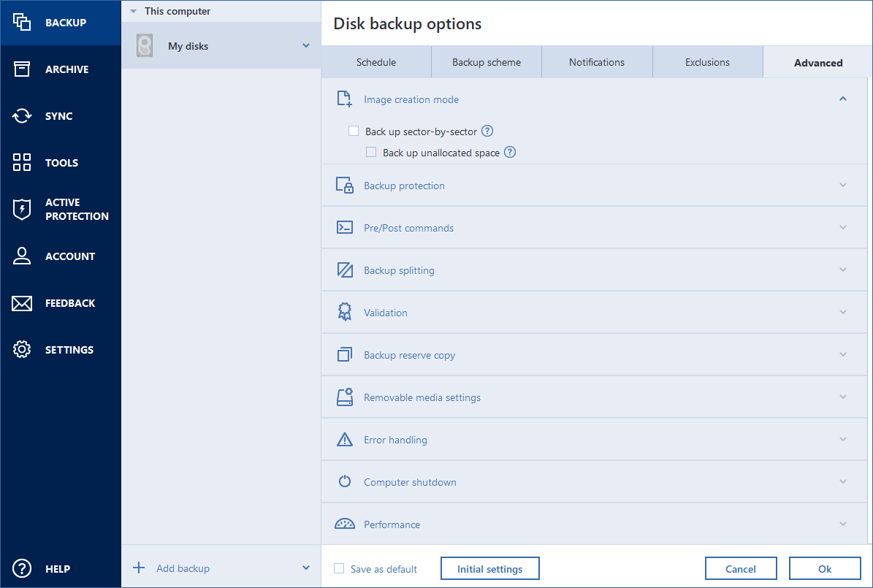Click the Error handling warning icon

click(344, 440)
